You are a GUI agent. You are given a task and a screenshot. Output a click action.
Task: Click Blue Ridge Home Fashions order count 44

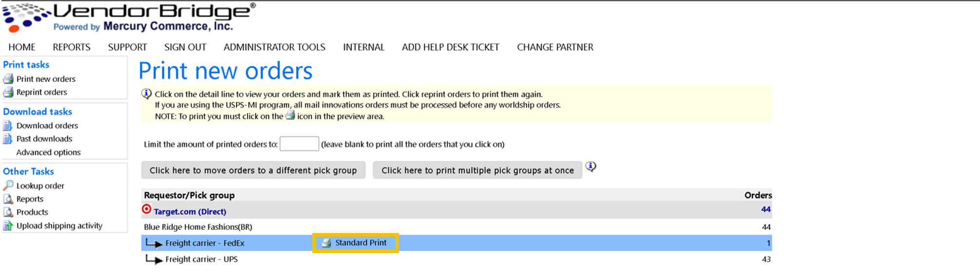pos(766,227)
